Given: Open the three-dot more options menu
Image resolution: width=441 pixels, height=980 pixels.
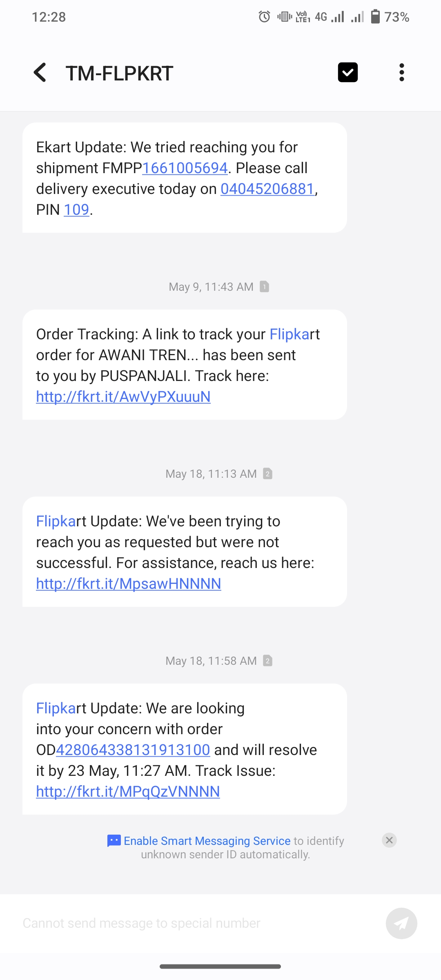Looking at the screenshot, I should click(x=402, y=73).
